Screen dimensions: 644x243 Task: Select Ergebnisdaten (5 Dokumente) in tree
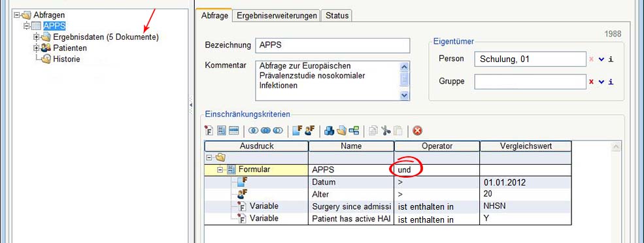(105, 37)
